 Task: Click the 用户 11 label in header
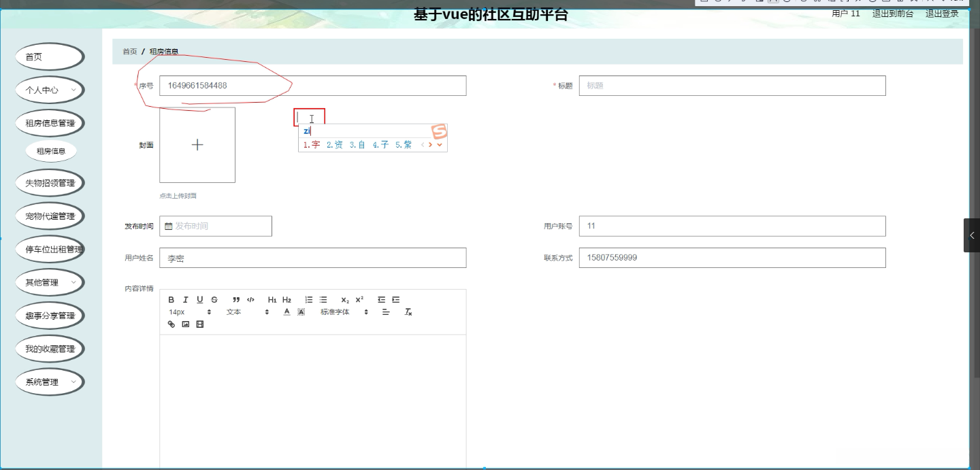coord(846,14)
